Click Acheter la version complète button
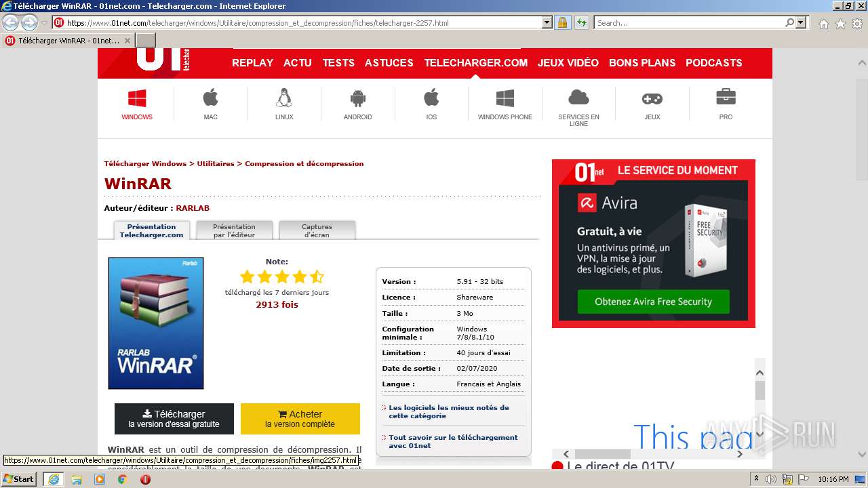The width and height of the screenshot is (868, 488). click(x=300, y=419)
